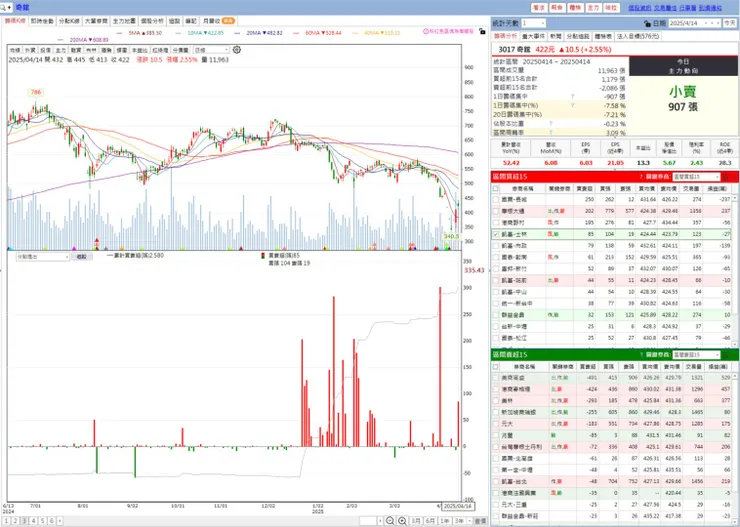Click the 5MA legend color line
The image size is (740, 527).
point(119,33)
